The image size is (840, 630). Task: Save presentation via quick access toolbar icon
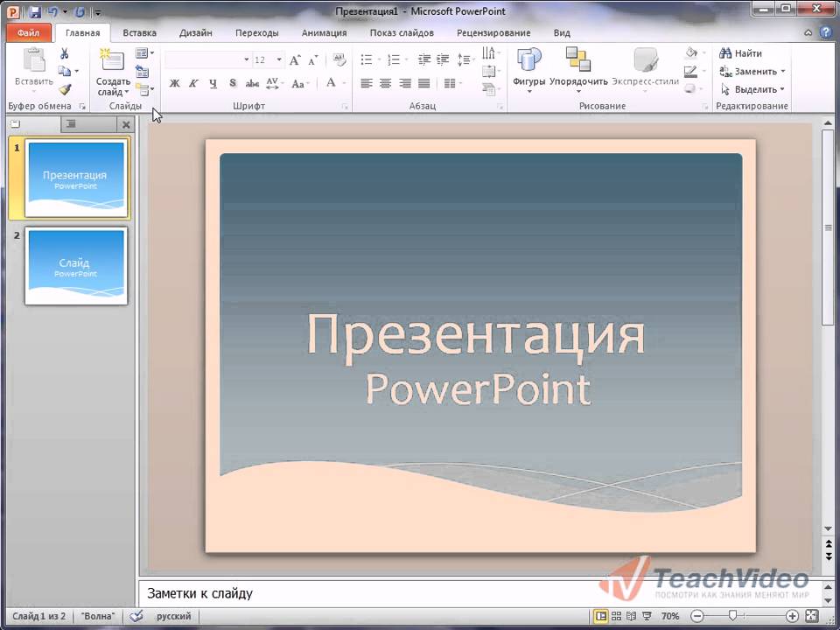pyautogui.click(x=35, y=11)
